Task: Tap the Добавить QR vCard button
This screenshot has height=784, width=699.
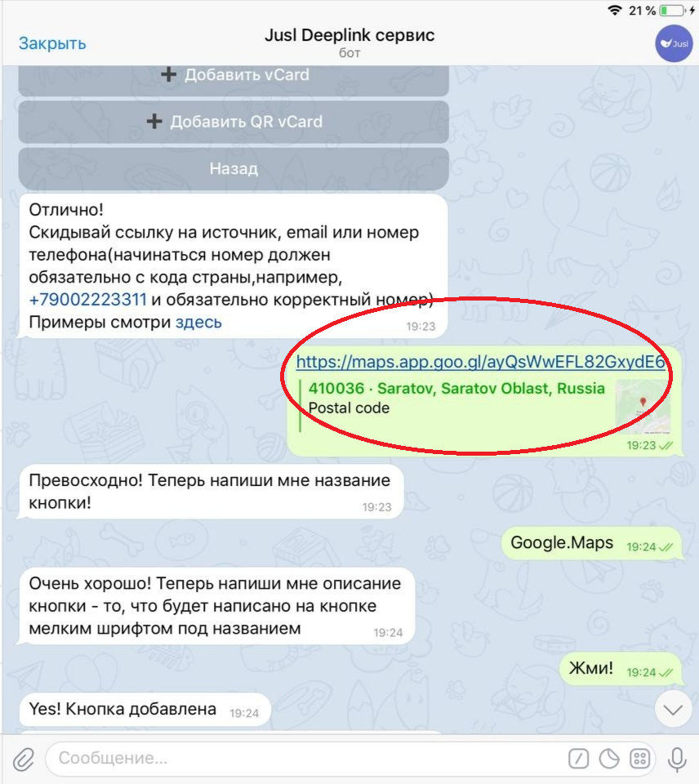Action: [234, 122]
